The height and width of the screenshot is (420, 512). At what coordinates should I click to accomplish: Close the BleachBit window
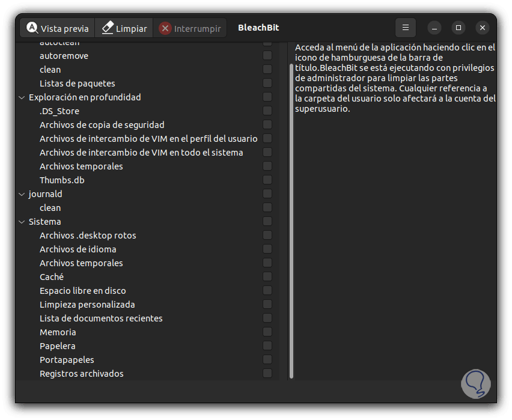click(x=483, y=28)
